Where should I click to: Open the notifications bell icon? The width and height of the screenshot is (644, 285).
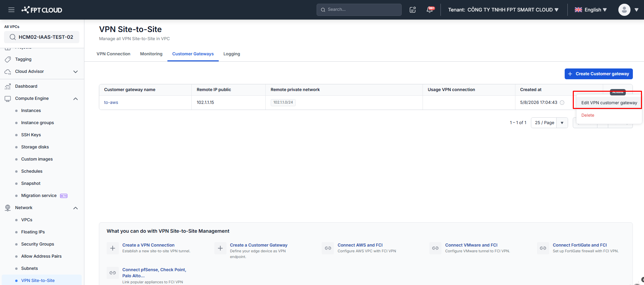point(430,9)
